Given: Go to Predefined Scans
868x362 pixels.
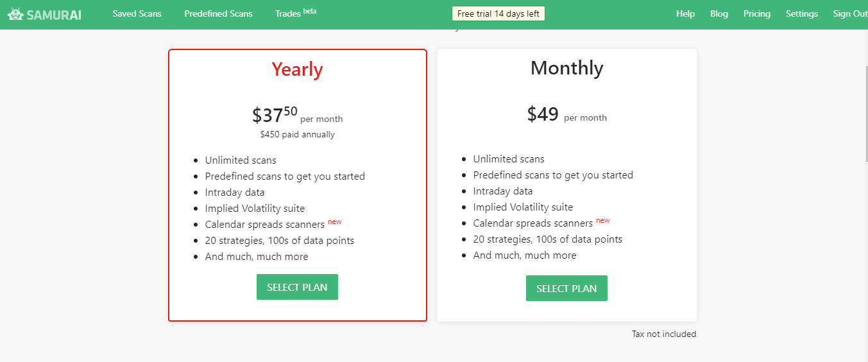Looking at the screenshot, I should (x=218, y=13).
